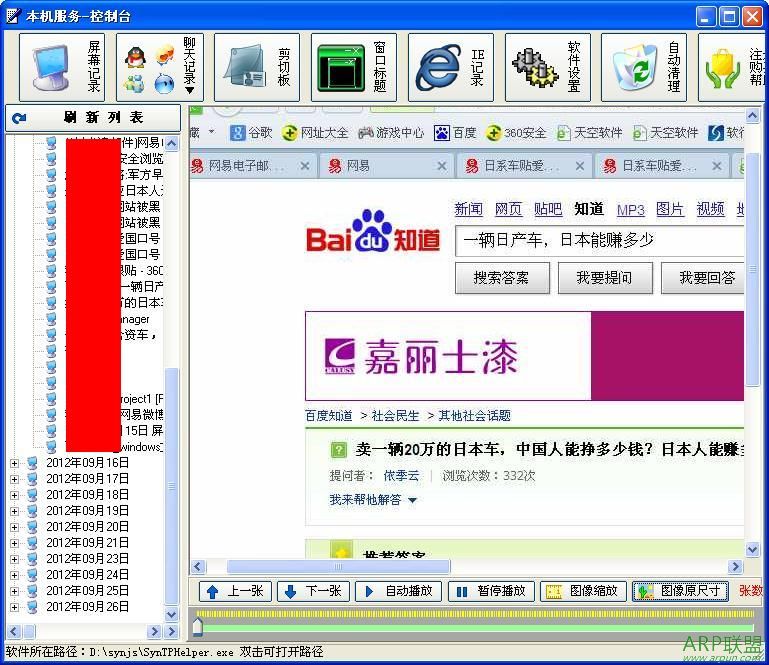769x665 pixels.
Task: Expand the 2012年09月20日 tree node
Action: pos(14,527)
